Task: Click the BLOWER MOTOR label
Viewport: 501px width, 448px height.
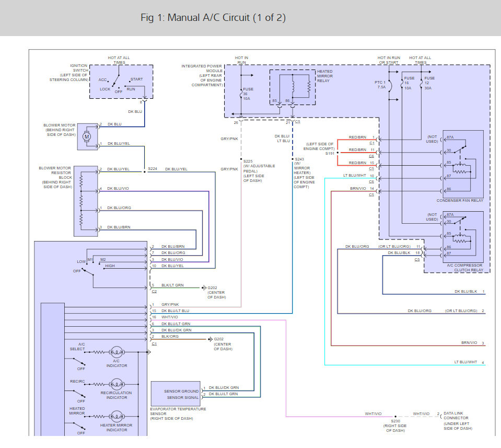Action: 60,125
